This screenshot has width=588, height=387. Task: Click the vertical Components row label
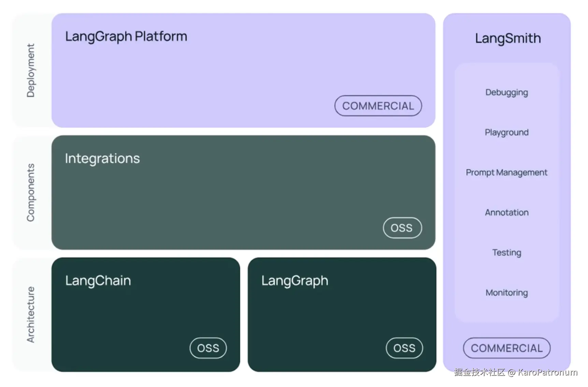pyautogui.click(x=31, y=193)
